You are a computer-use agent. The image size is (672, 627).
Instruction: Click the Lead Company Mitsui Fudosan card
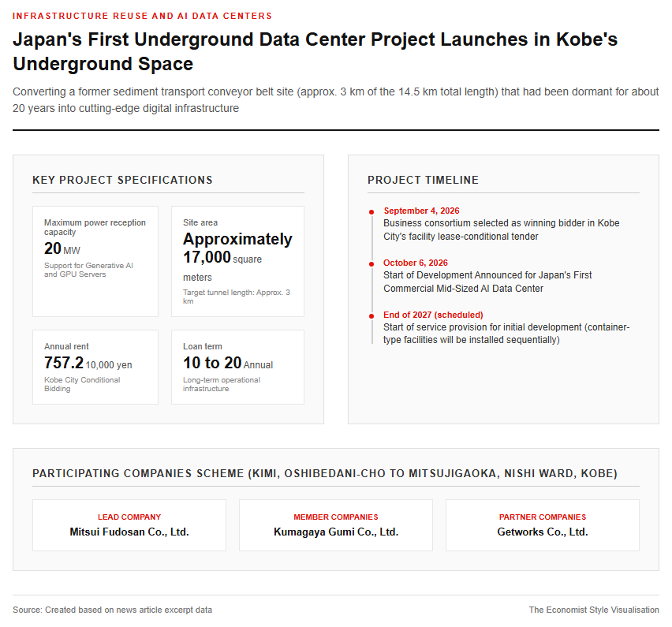pyautogui.click(x=129, y=525)
